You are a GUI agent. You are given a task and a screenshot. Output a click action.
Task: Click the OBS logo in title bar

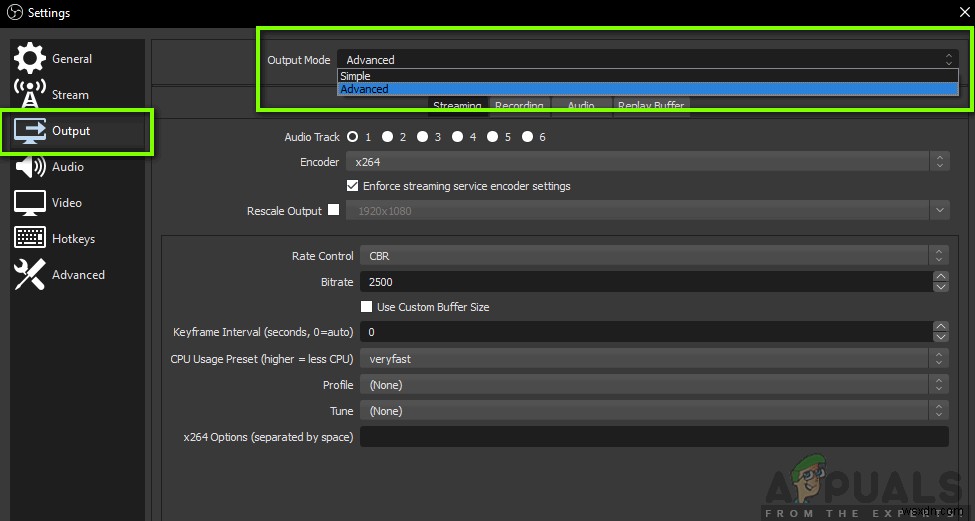(x=15, y=12)
